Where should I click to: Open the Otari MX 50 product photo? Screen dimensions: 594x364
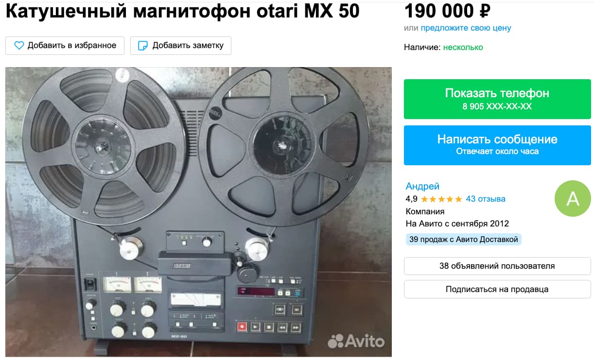tap(198, 212)
